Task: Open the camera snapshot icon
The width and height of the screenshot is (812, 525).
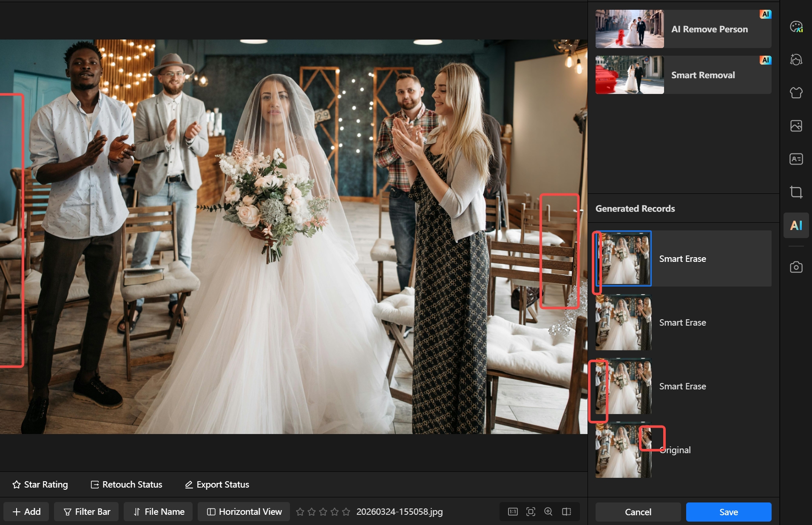Action: pyautogui.click(x=796, y=267)
